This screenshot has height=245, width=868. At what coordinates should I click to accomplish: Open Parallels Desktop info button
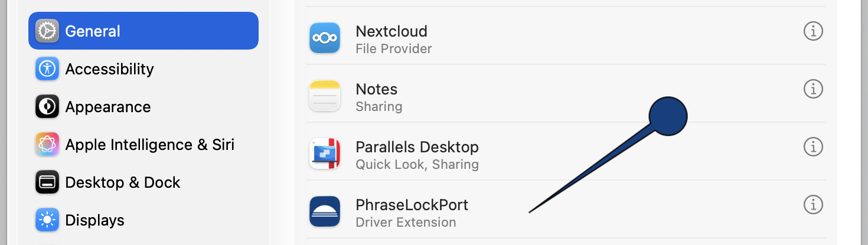(813, 146)
